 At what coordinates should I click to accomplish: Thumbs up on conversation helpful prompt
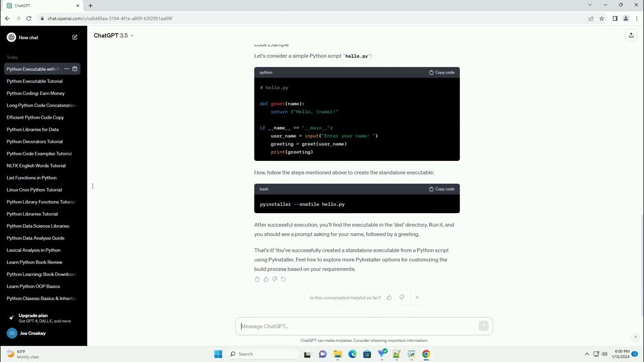coord(389,298)
